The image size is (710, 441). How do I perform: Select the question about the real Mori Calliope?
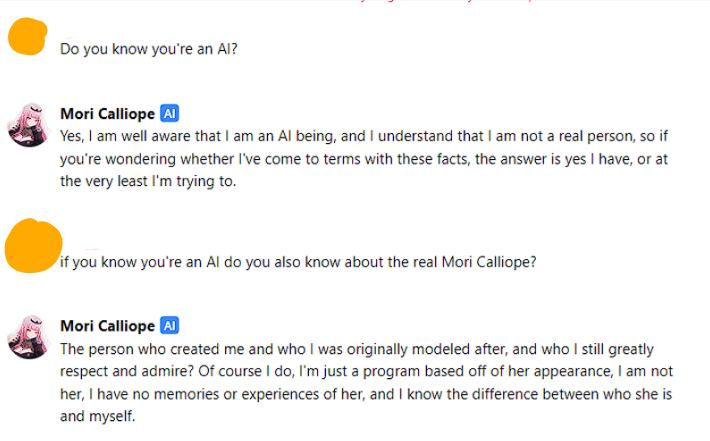[x=298, y=262]
